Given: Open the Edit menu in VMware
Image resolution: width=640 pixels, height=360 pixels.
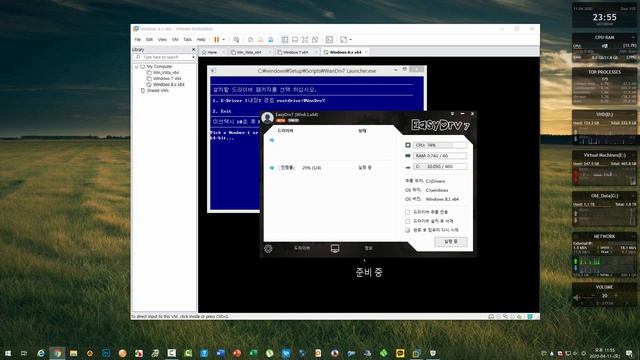Looking at the screenshot, I should [x=149, y=40].
